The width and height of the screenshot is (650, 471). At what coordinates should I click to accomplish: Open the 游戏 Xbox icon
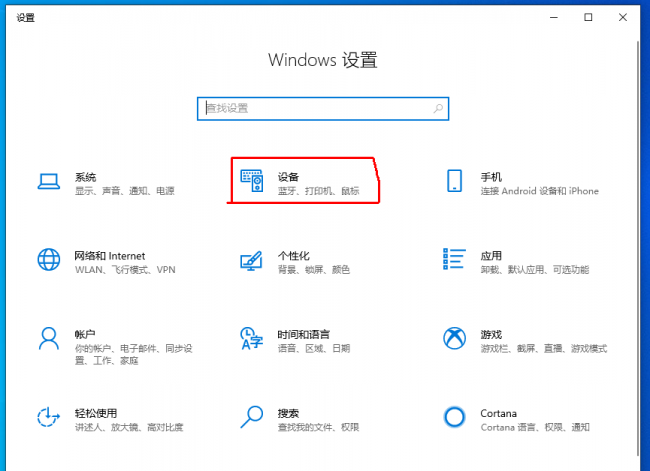(454, 338)
